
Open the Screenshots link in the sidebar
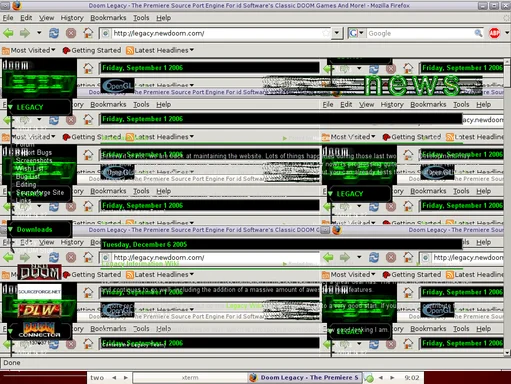34,160
